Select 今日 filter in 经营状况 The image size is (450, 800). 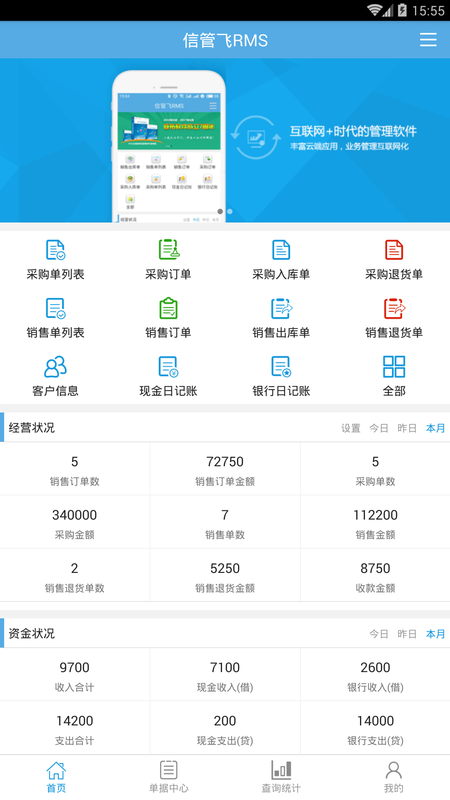coord(379,429)
